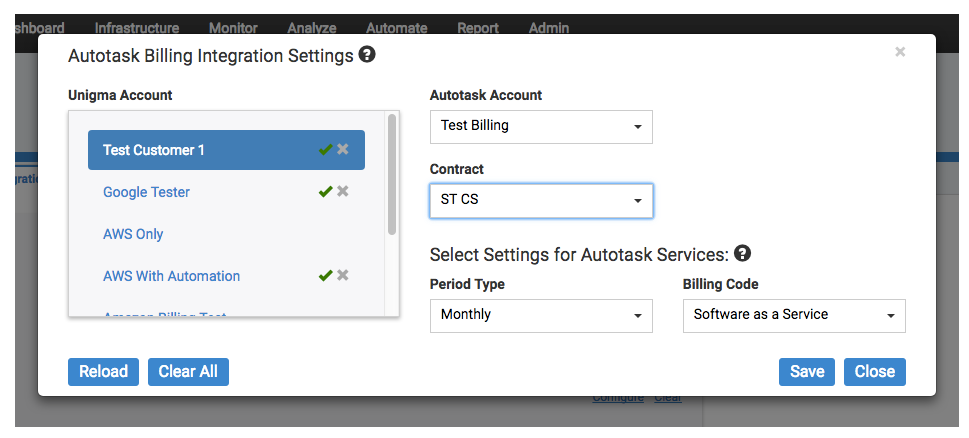Click X icon on AWS With Automation

click(x=343, y=276)
